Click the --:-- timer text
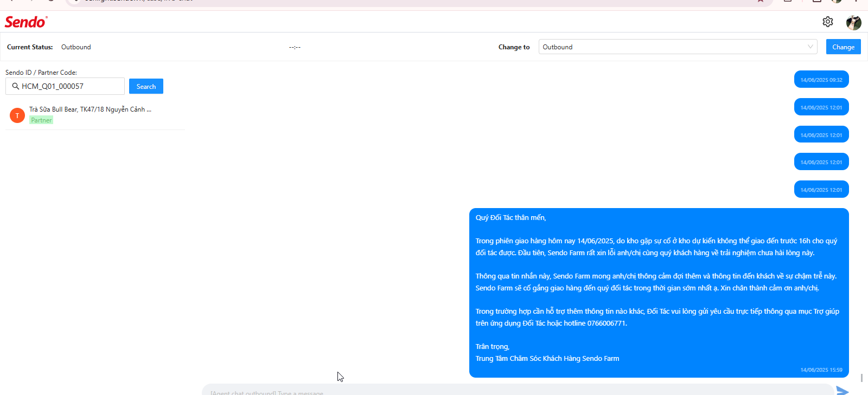This screenshot has width=868, height=395. 295,47
